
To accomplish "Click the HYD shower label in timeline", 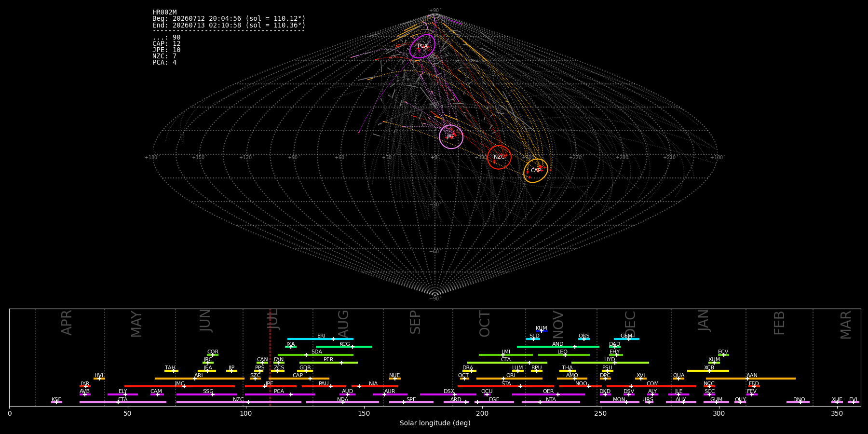I will [610, 360].
